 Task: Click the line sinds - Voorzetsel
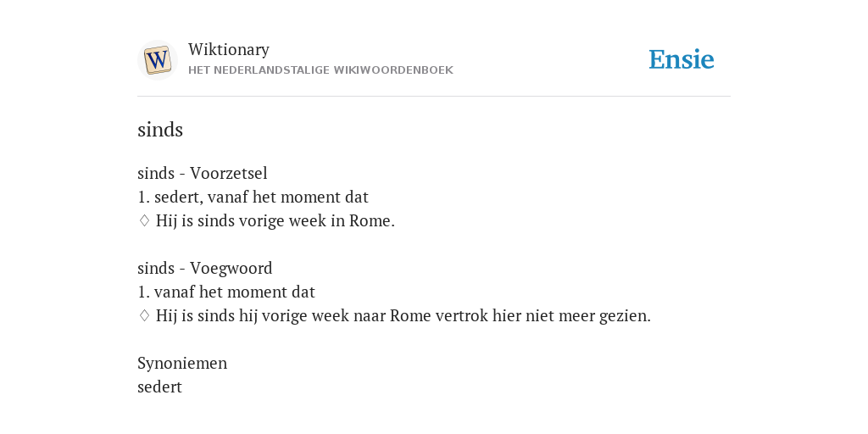[x=202, y=173]
